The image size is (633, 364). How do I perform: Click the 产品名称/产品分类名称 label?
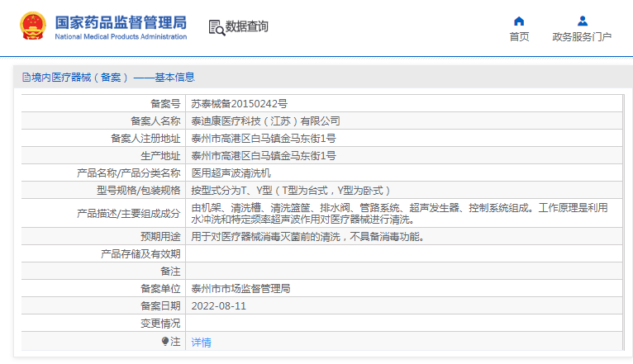129,173
